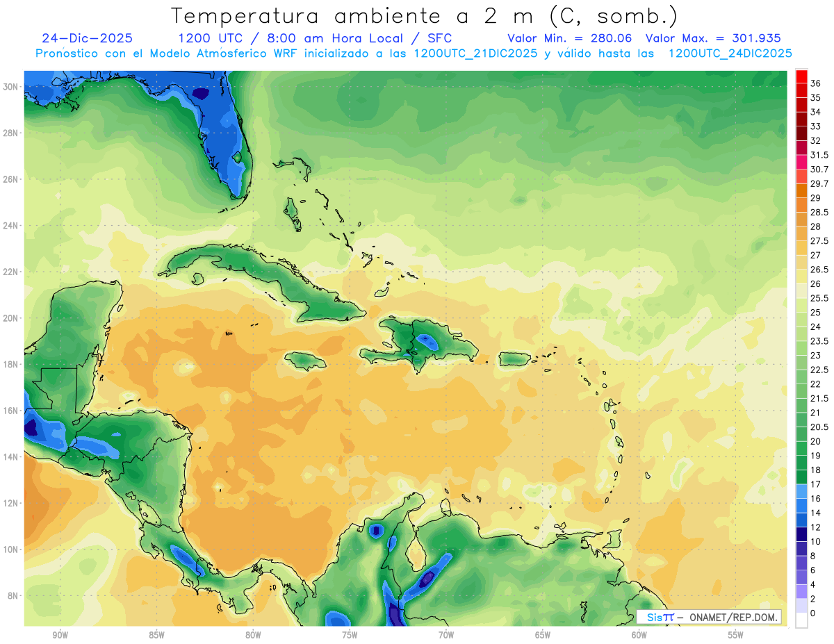Click legend value "31.5"

pos(819,155)
